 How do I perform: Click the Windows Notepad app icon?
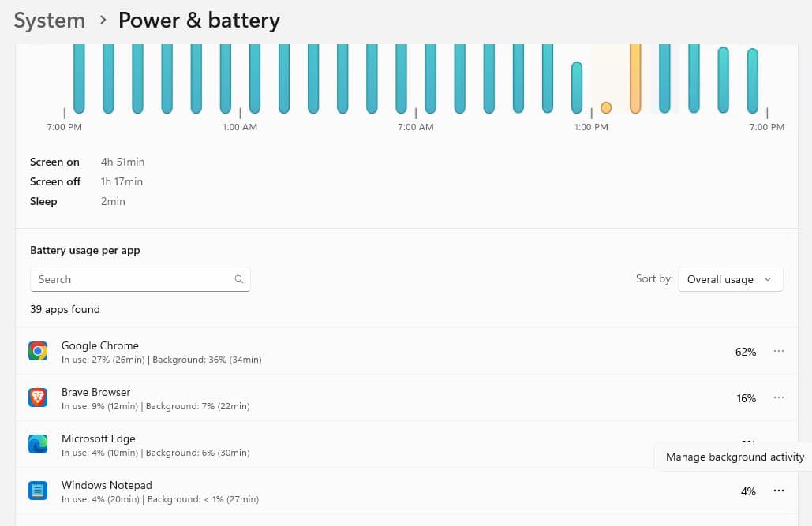click(x=38, y=491)
